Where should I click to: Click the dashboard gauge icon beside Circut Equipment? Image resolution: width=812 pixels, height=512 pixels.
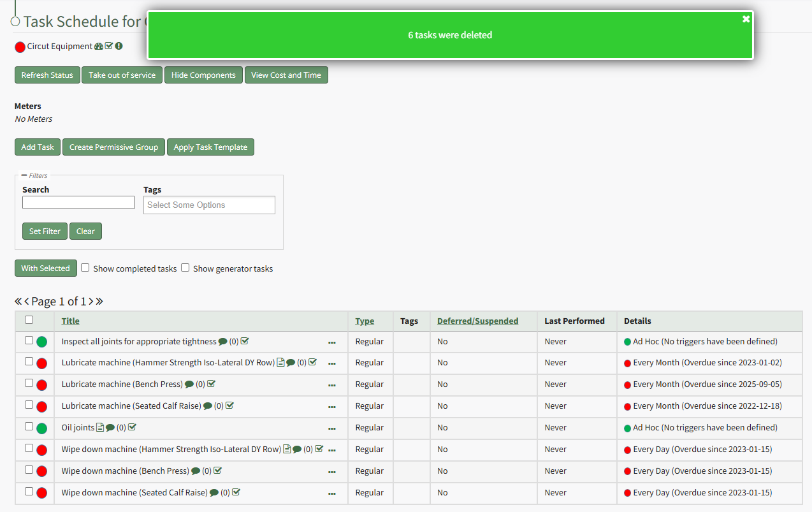point(99,47)
